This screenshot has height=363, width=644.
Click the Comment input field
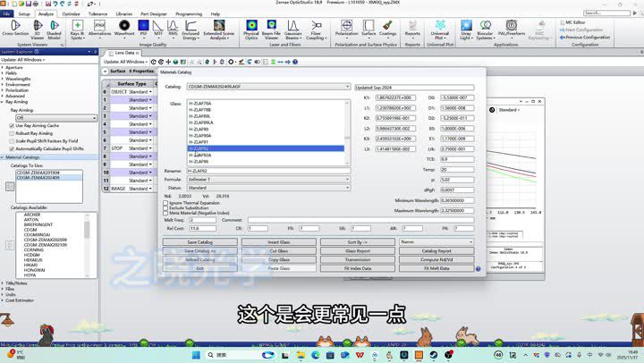pos(360,220)
